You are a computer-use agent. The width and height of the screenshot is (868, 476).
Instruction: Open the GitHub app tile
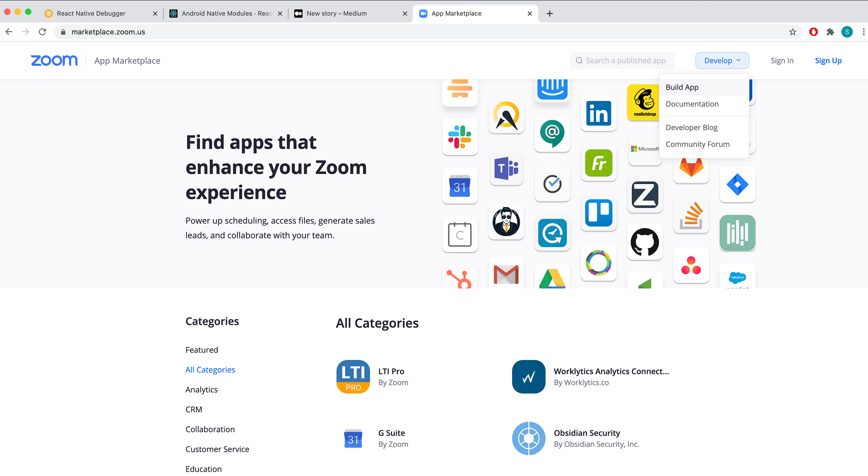644,242
